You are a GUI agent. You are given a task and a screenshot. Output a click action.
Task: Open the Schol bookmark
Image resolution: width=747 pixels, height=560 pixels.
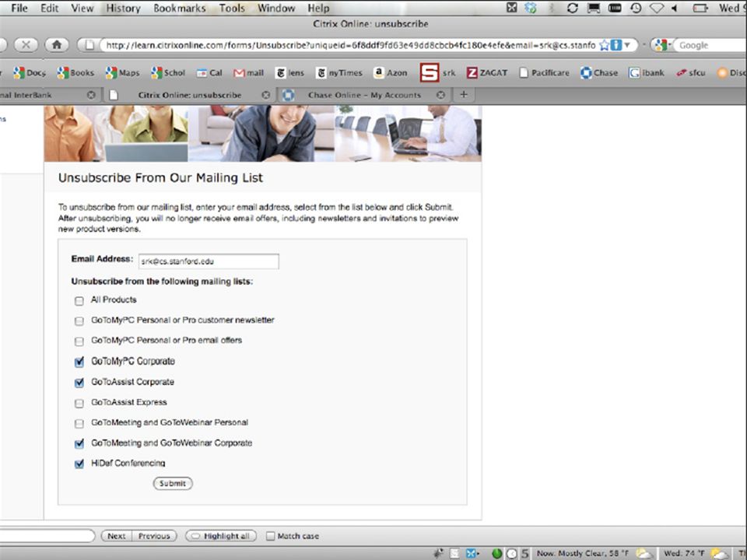tap(168, 73)
